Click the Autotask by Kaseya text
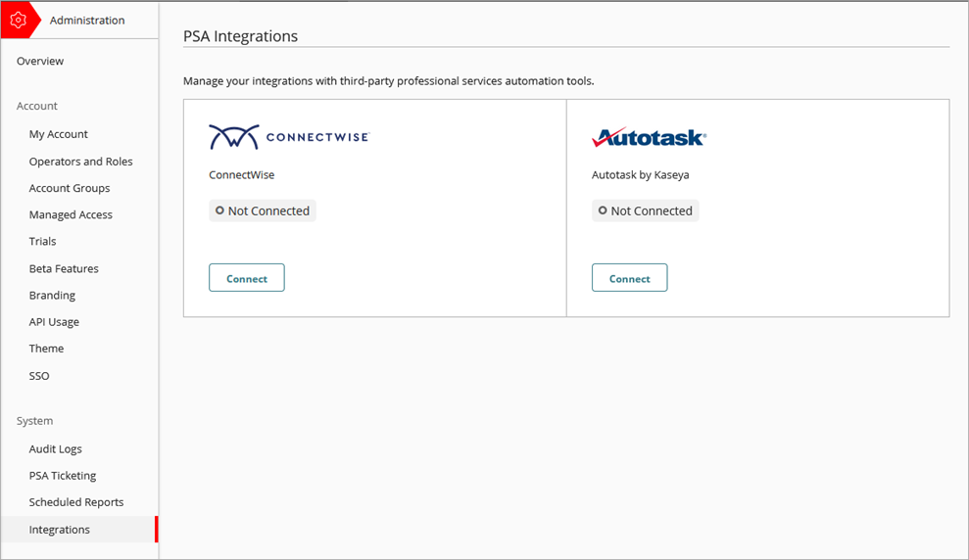 [x=640, y=174]
